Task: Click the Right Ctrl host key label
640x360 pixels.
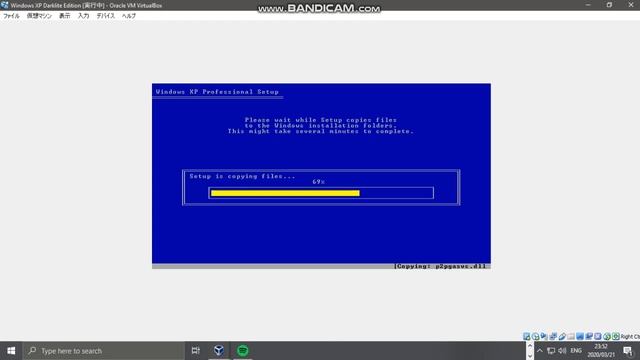Action: 630,337
